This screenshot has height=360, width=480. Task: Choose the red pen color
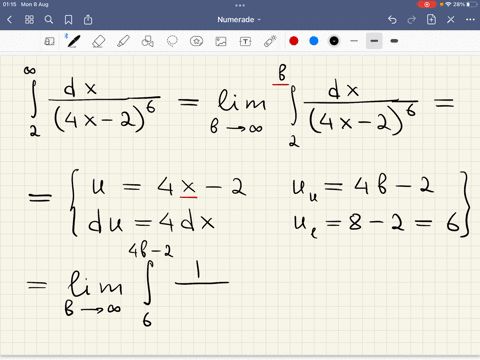pyautogui.click(x=294, y=41)
